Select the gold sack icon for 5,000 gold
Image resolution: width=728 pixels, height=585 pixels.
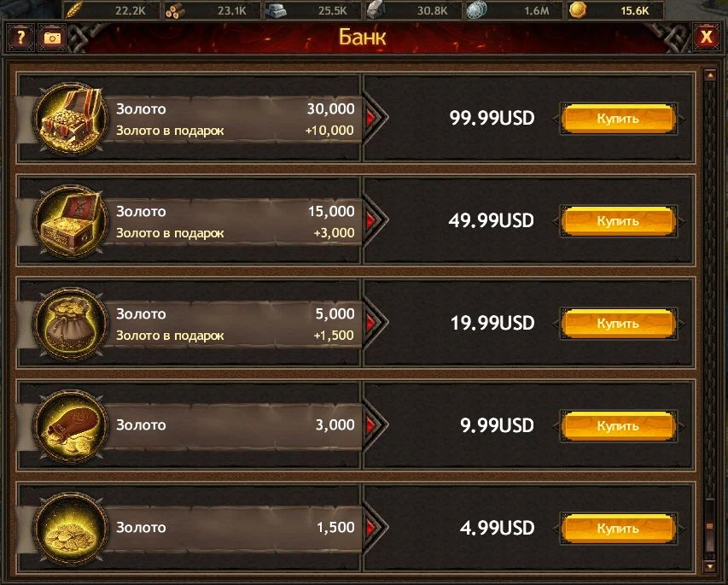click(70, 324)
